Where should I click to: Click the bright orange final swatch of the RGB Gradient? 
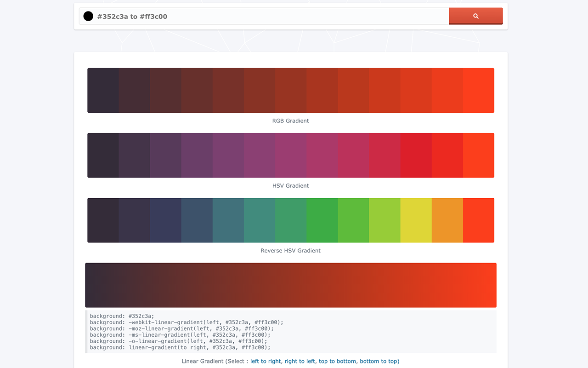478,90
